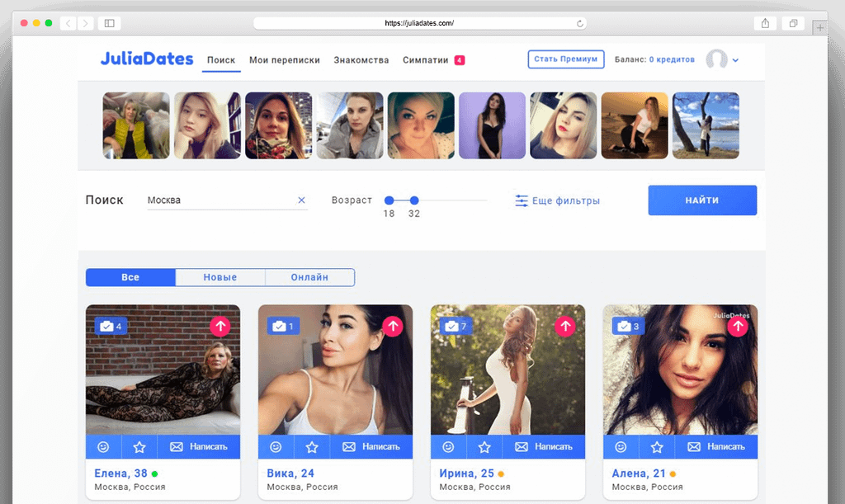Click the pink arrow icon on Ирина's photo
Screen dimensions: 845x504
click(564, 327)
